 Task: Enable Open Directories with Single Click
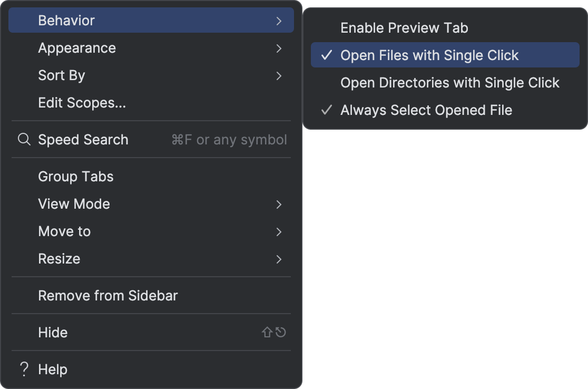pos(450,82)
